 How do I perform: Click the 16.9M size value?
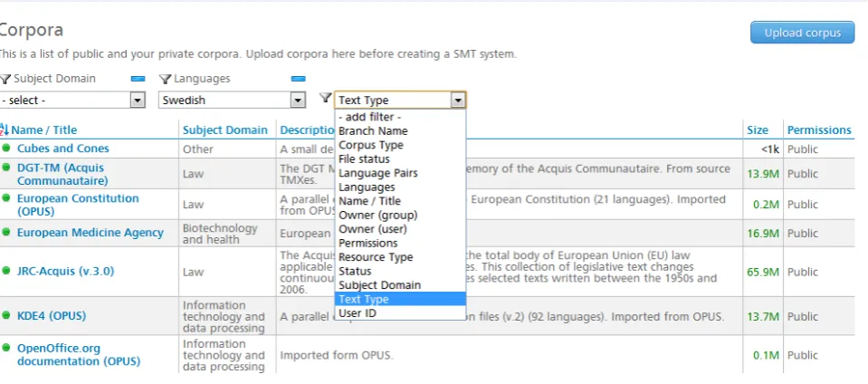pos(763,234)
